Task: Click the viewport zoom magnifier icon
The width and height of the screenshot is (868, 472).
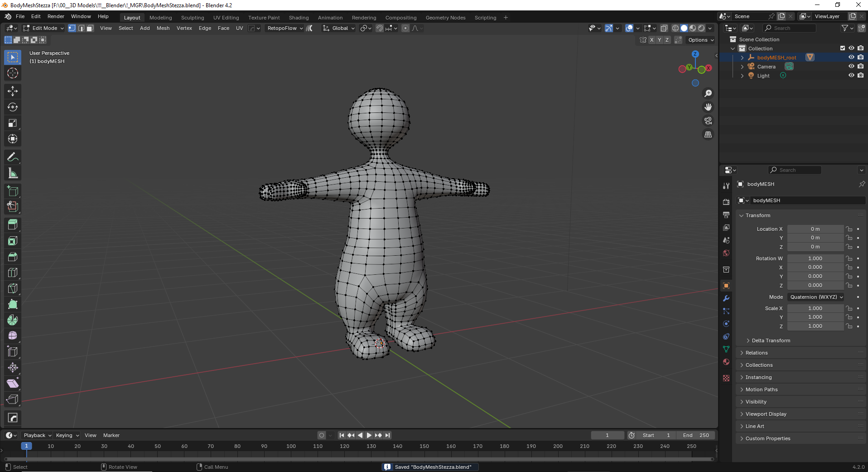Action: coord(708,93)
